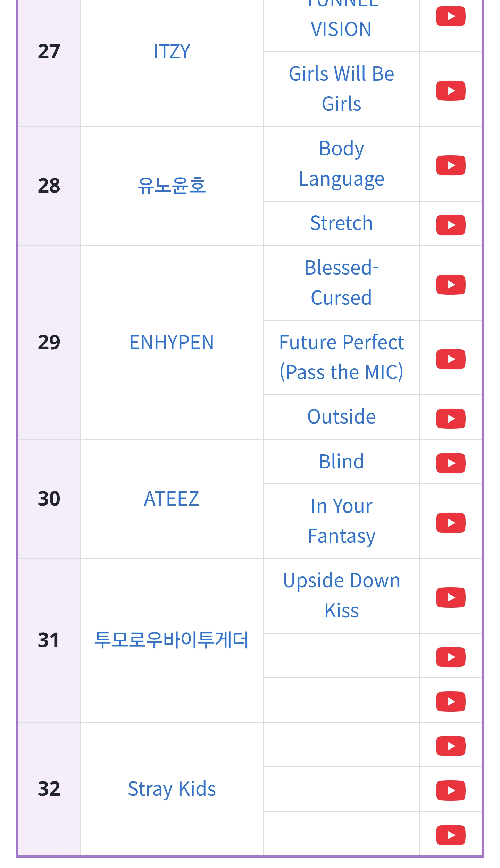Open YouTube icon for Future Perfect
The width and height of the screenshot is (500, 868).
click(450, 359)
